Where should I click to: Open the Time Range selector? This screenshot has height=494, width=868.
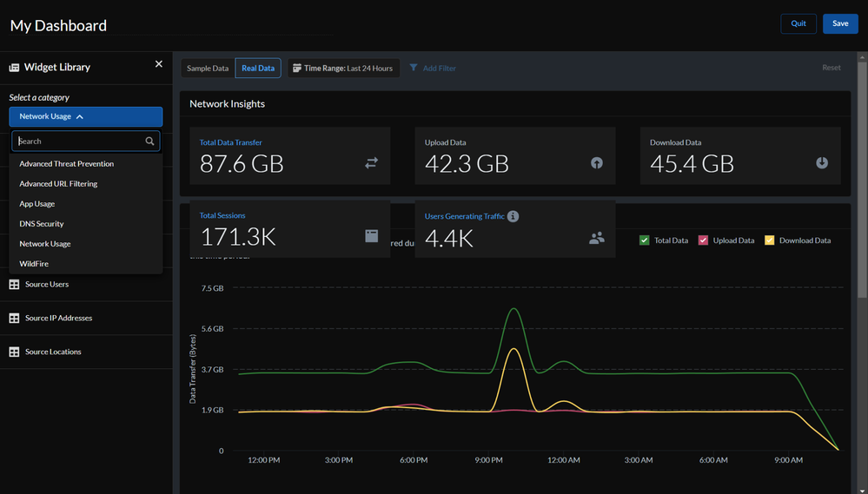pyautogui.click(x=343, y=68)
